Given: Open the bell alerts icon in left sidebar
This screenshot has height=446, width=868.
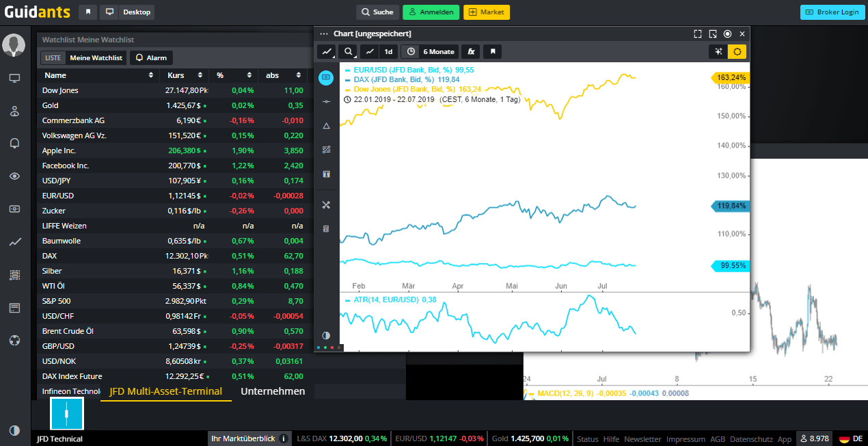Looking at the screenshot, I should pos(14,143).
